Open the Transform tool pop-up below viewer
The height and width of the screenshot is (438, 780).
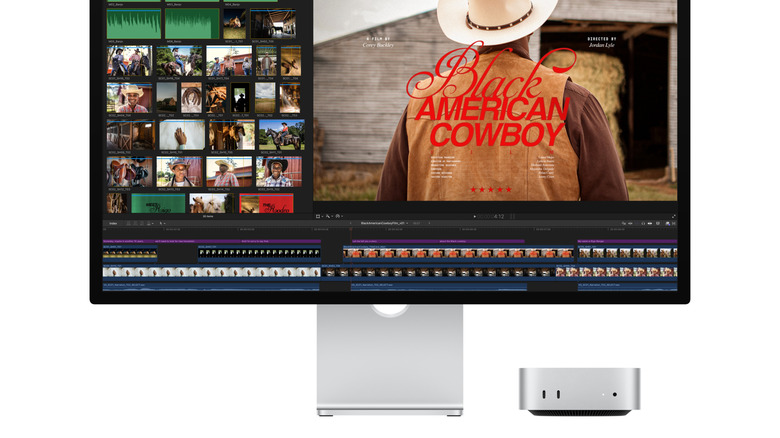point(319,216)
